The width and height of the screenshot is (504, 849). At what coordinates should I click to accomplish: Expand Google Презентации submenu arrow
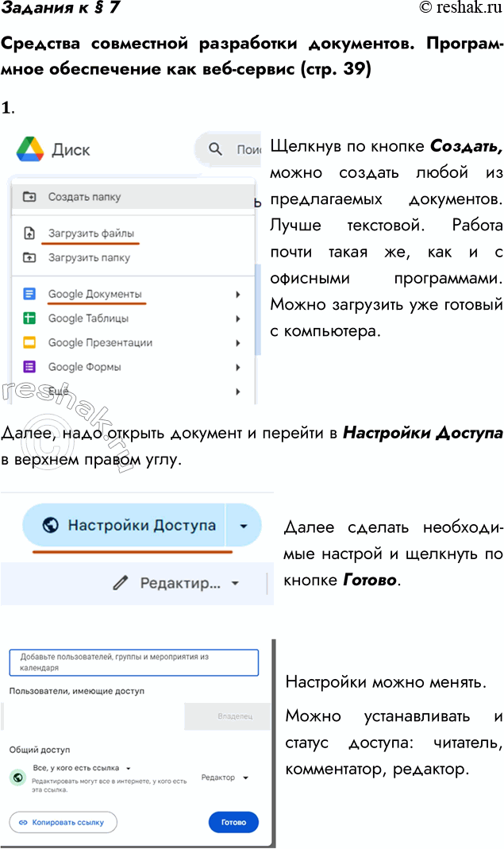click(x=237, y=343)
